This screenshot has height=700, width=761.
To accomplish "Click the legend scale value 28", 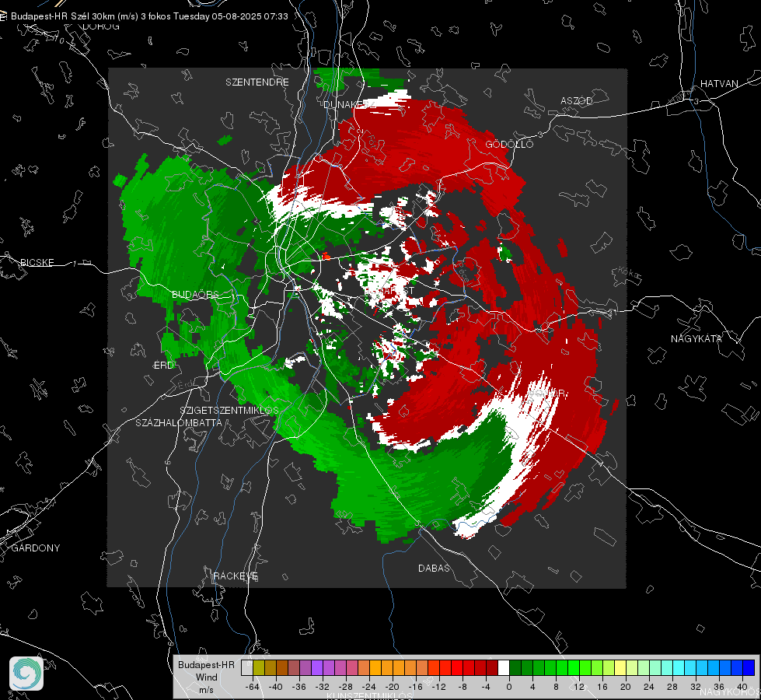I will (x=672, y=687).
